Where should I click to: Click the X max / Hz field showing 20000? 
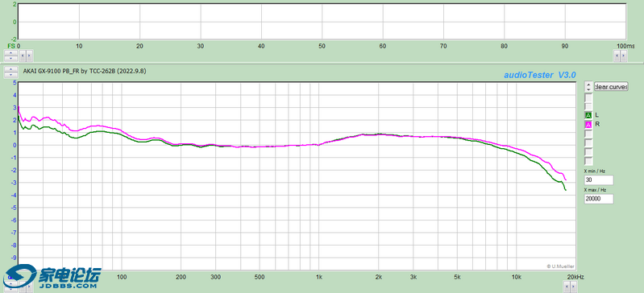[599, 199]
